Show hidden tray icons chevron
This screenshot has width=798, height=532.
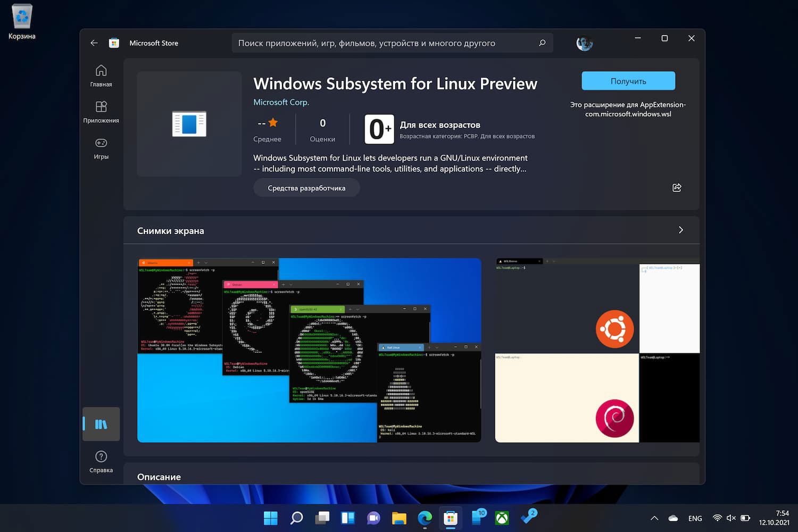click(x=654, y=518)
